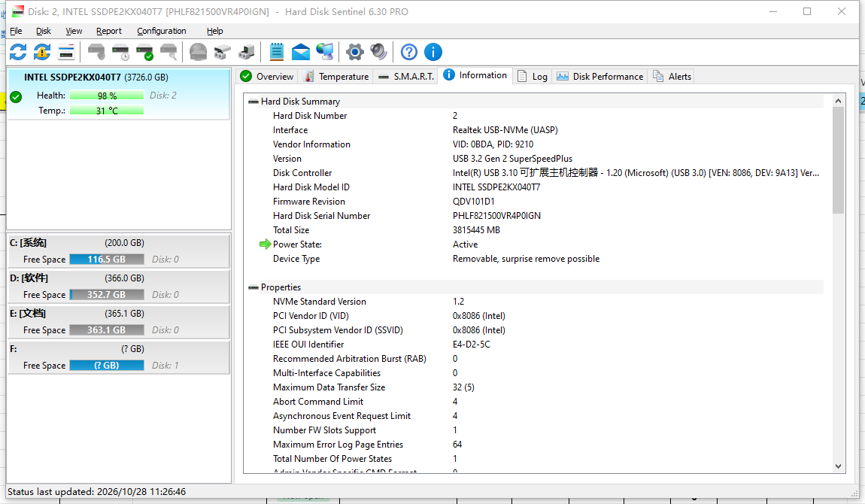Click the Status last updated text

click(x=96, y=491)
